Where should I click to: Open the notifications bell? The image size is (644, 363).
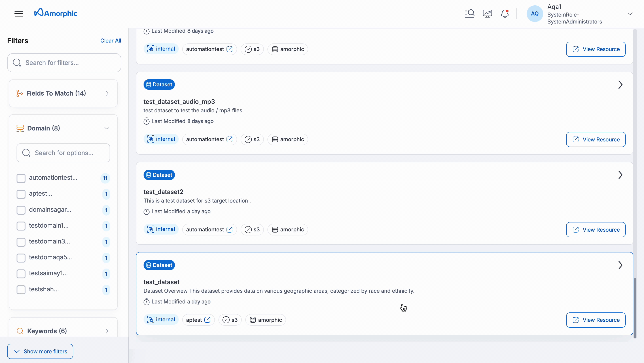(505, 13)
